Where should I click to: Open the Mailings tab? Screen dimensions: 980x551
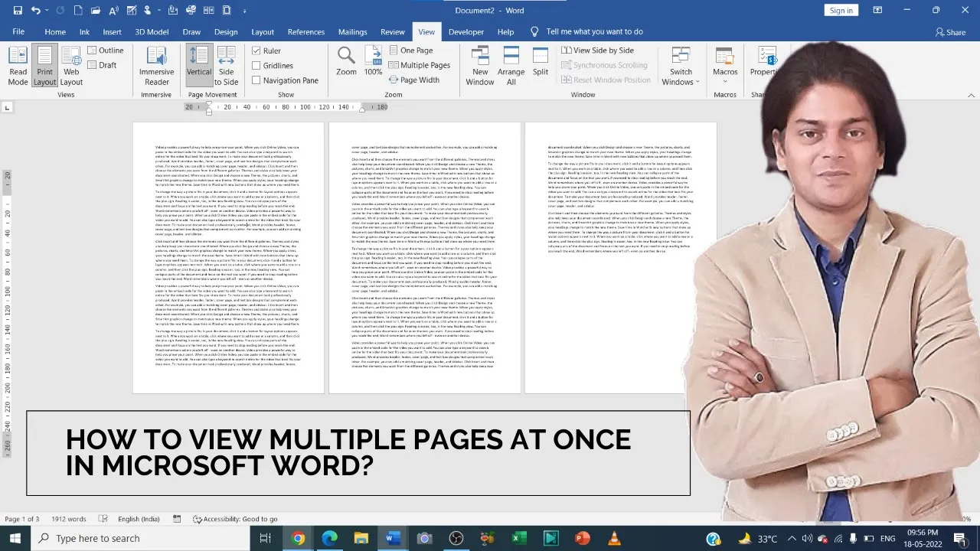tap(353, 32)
